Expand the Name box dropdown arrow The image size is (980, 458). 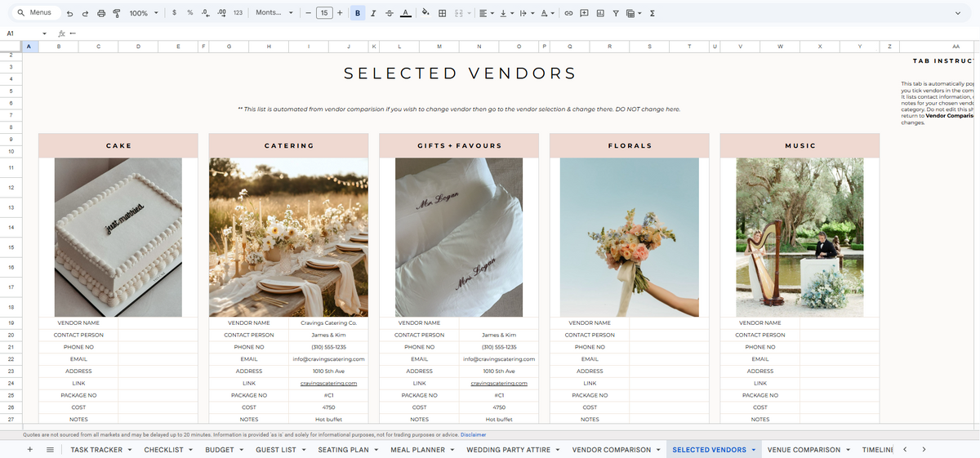[44, 33]
